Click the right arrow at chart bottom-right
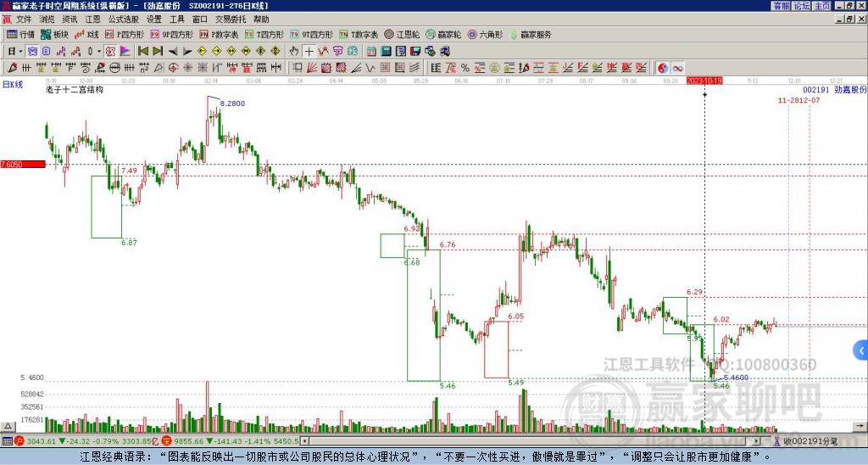Image resolution: width=868 pixels, height=465 pixels. point(860,427)
